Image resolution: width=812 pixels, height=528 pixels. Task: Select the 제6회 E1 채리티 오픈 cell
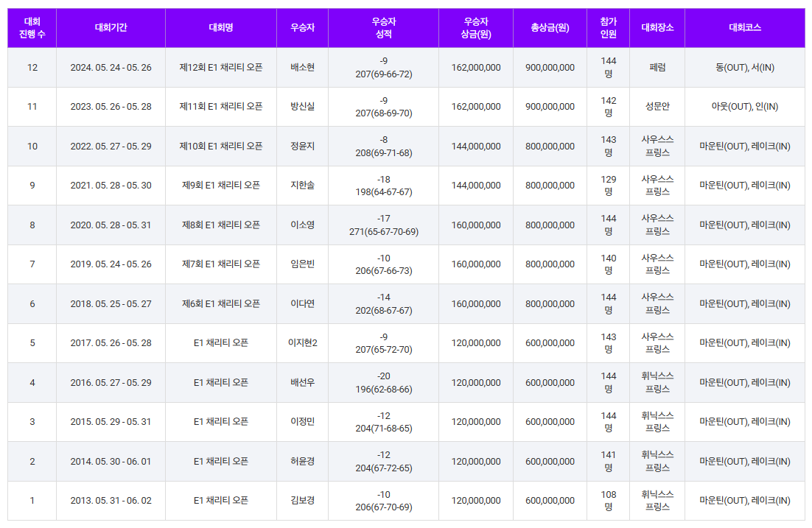[x=221, y=303]
